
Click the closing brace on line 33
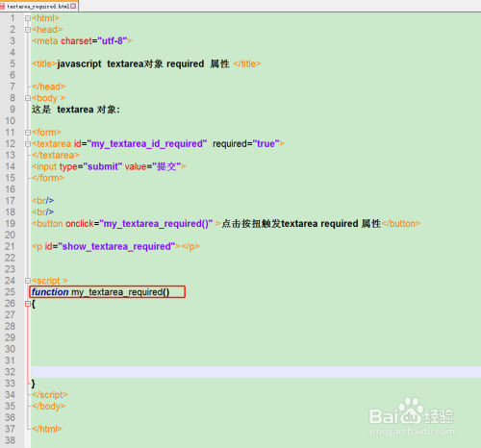pyautogui.click(x=34, y=384)
